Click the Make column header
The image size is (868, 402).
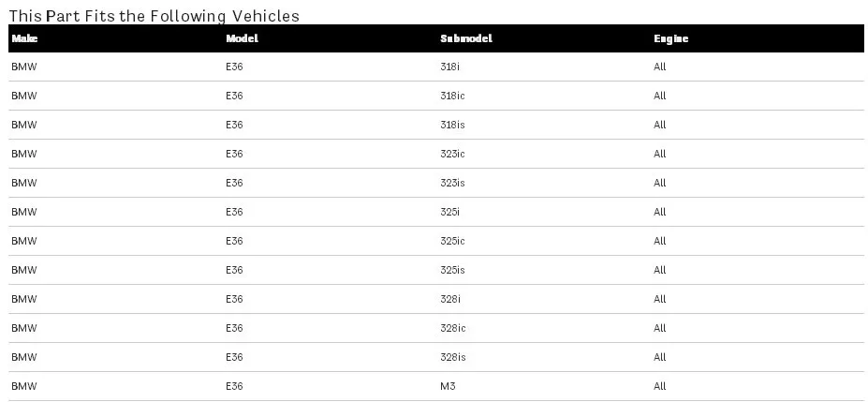(x=24, y=38)
